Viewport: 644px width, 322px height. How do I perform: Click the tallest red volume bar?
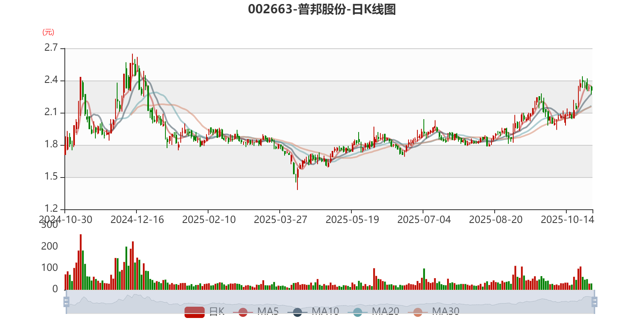[x=80, y=262]
